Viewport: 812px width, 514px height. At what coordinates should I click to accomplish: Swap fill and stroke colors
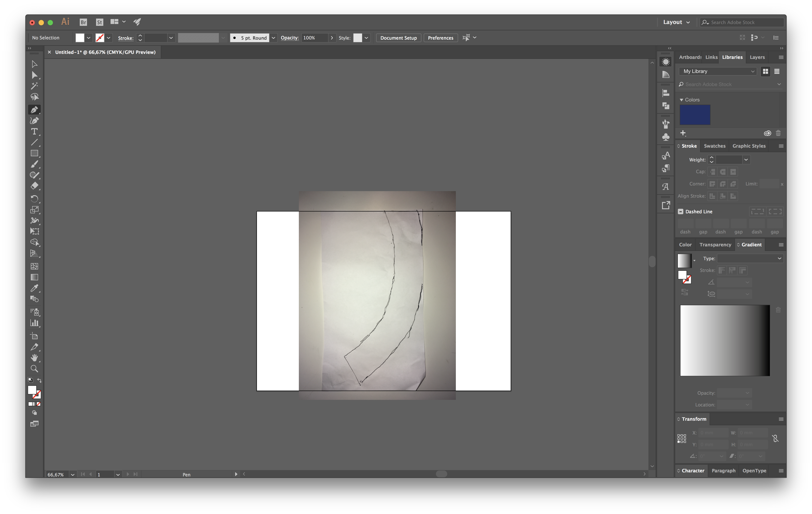(x=39, y=380)
